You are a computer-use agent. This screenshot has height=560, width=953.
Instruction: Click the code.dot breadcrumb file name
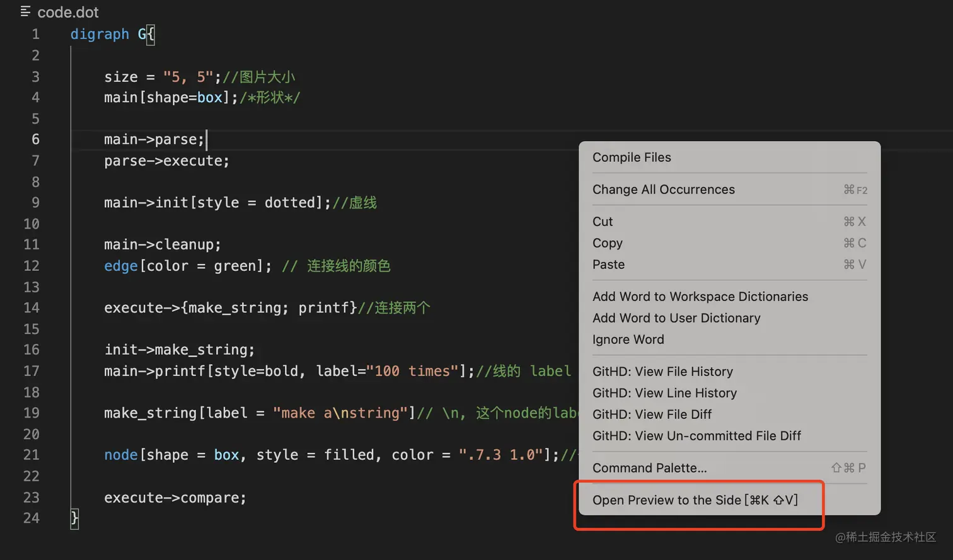[x=68, y=12]
